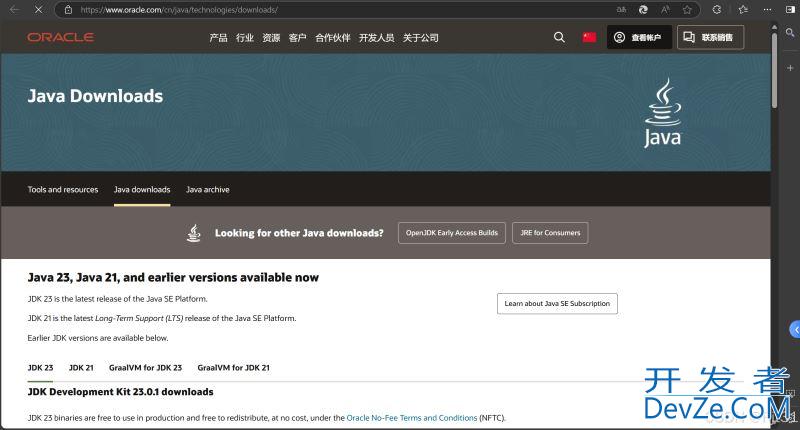The width and height of the screenshot is (800, 430).
Task: Click the browser back arrow
Action: pos(15,10)
